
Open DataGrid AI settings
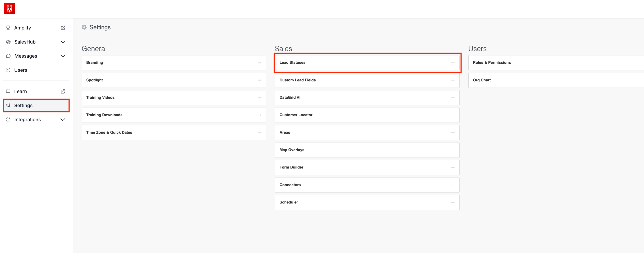(367, 97)
